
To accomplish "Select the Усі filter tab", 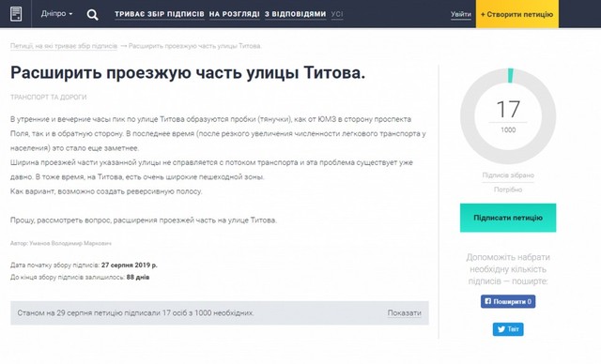I will click(x=337, y=14).
